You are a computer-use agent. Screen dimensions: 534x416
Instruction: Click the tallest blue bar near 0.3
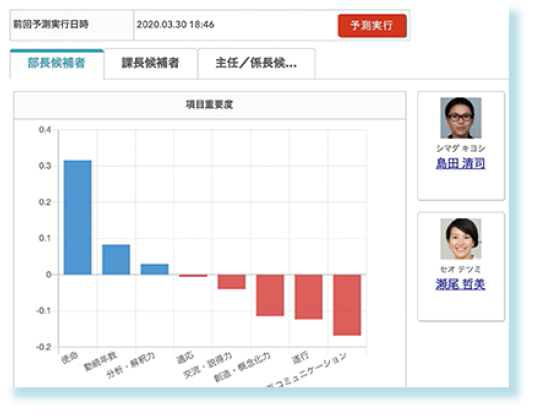[78, 217]
